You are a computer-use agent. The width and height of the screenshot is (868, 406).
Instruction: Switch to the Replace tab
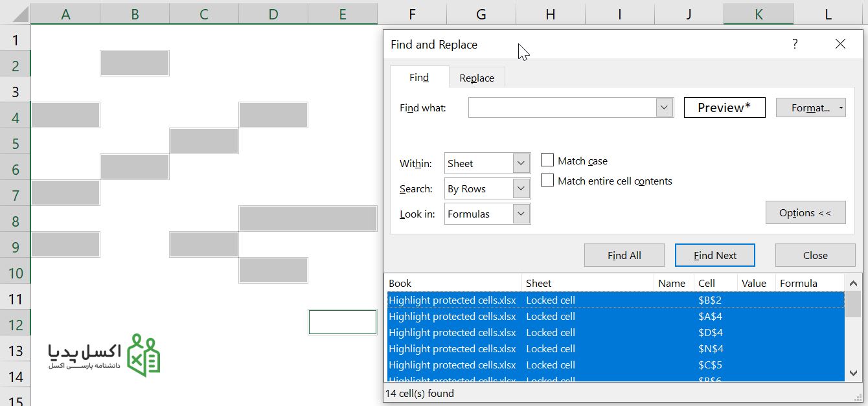pyautogui.click(x=477, y=78)
